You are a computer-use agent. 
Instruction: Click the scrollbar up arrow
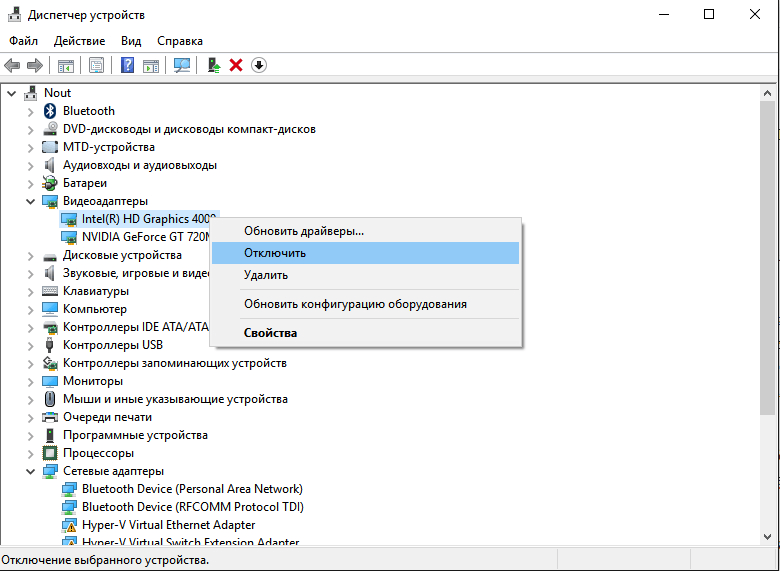point(767,93)
